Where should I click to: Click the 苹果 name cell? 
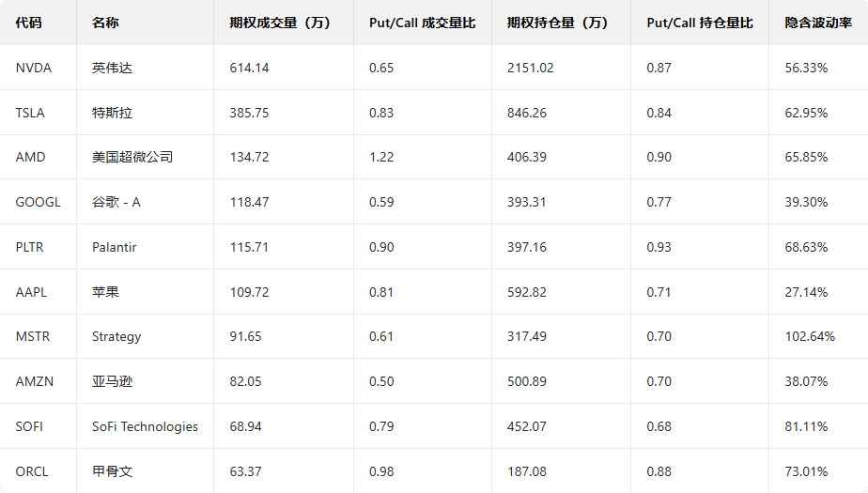(105, 292)
